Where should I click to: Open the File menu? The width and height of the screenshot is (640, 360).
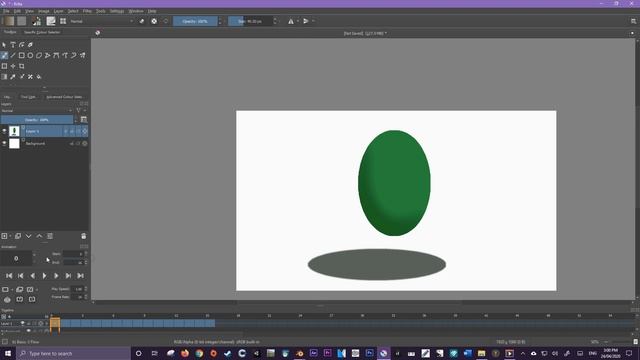pos(6,11)
